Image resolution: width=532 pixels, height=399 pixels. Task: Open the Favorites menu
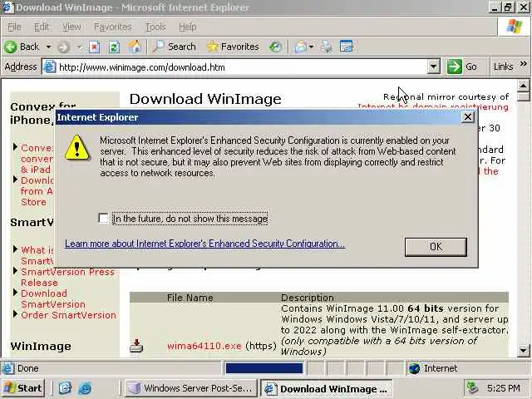[x=113, y=27]
